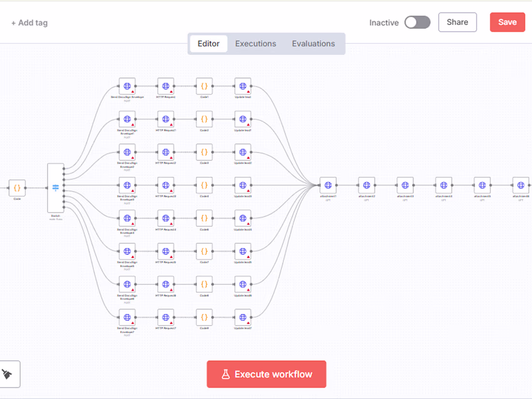Screen dimensions: 532x399
Task: Select the HTTP Request7 node
Action: 165,317
